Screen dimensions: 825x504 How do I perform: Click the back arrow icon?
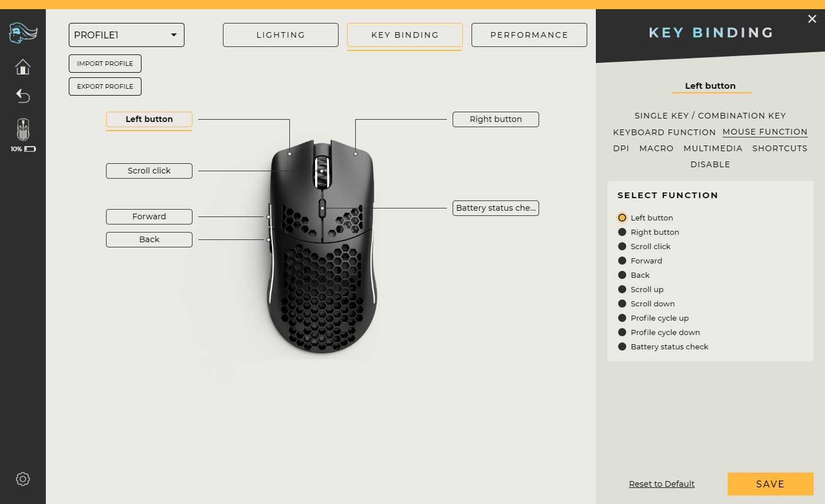click(x=23, y=96)
